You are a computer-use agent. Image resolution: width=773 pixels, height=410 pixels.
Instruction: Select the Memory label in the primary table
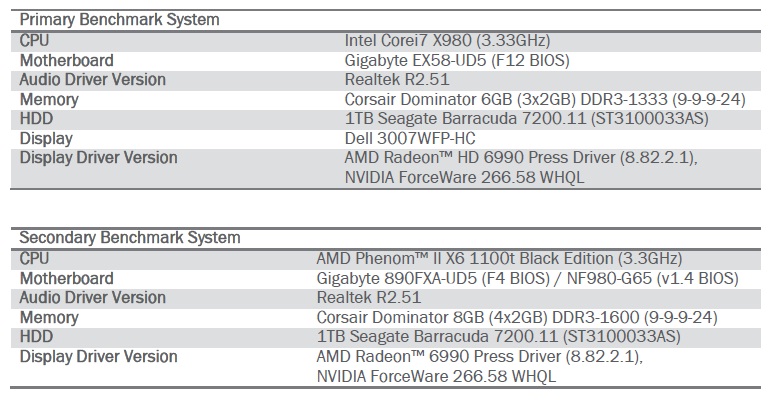(49, 99)
